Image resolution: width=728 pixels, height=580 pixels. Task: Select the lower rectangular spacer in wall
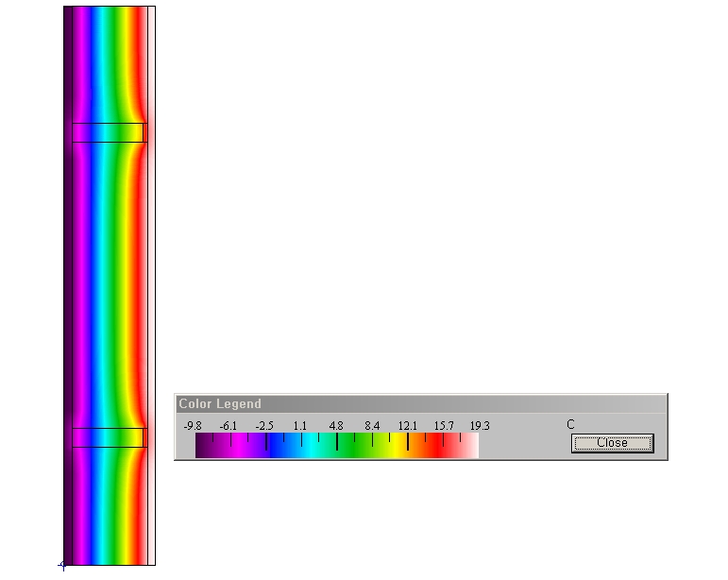pos(108,437)
